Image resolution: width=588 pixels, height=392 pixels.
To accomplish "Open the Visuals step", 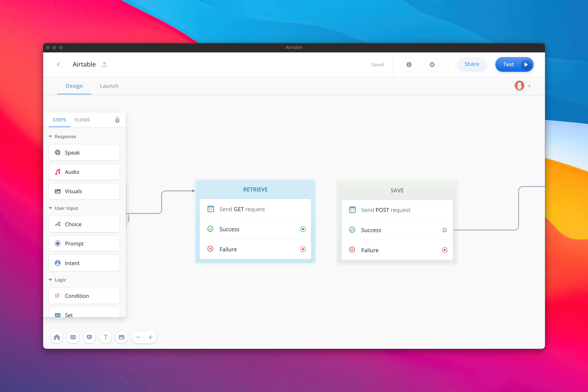I will tap(84, 191).
